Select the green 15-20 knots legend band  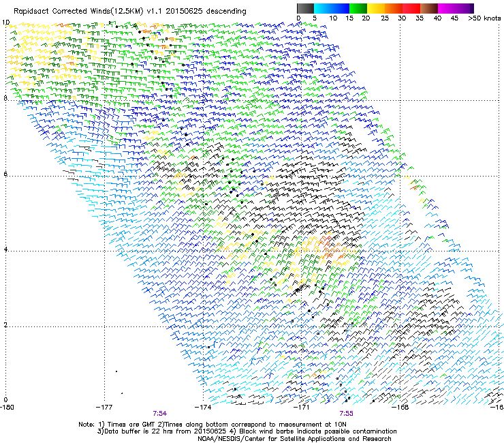[358, 8]
